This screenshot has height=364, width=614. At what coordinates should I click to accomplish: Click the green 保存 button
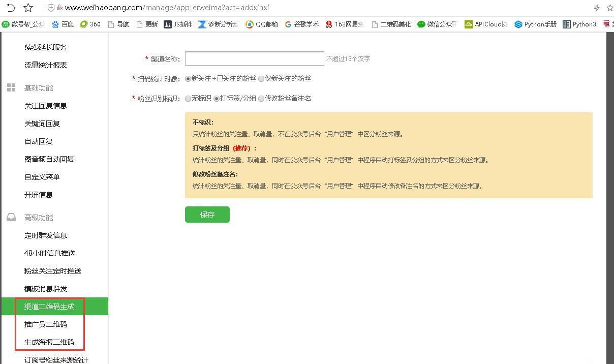coord(207,214)
